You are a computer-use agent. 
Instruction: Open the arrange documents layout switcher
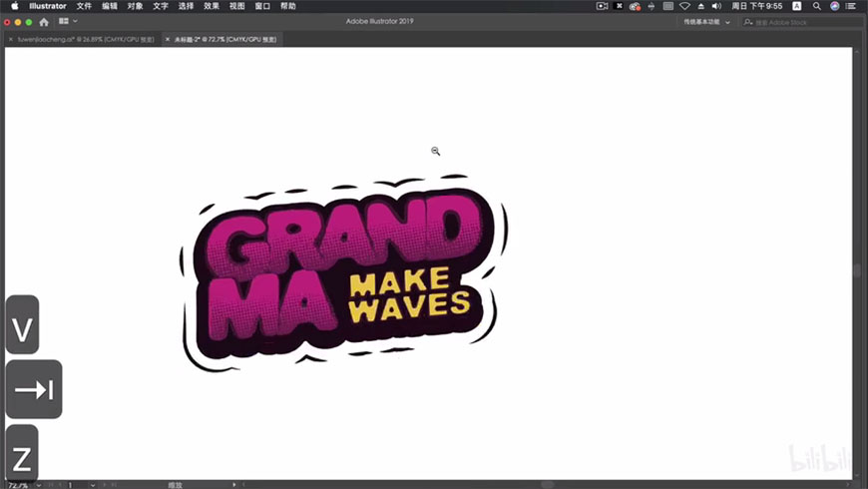tap(66, 21)
